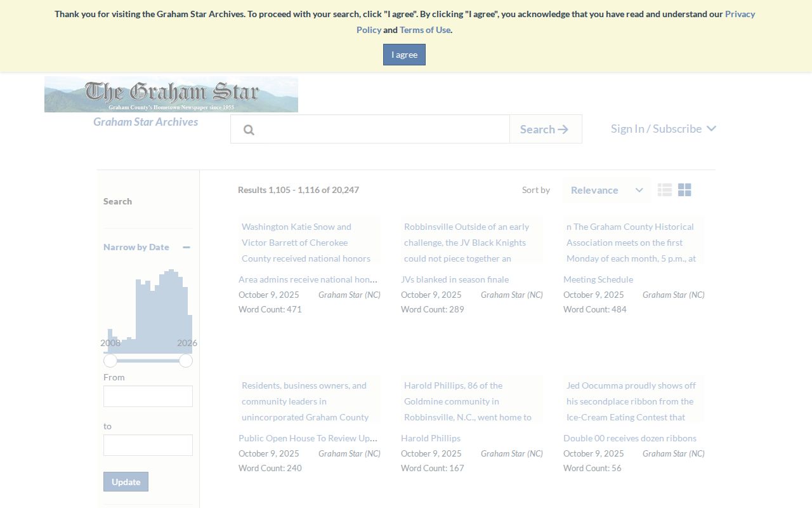Click The Graham Star logo banner

click(171, 95)
